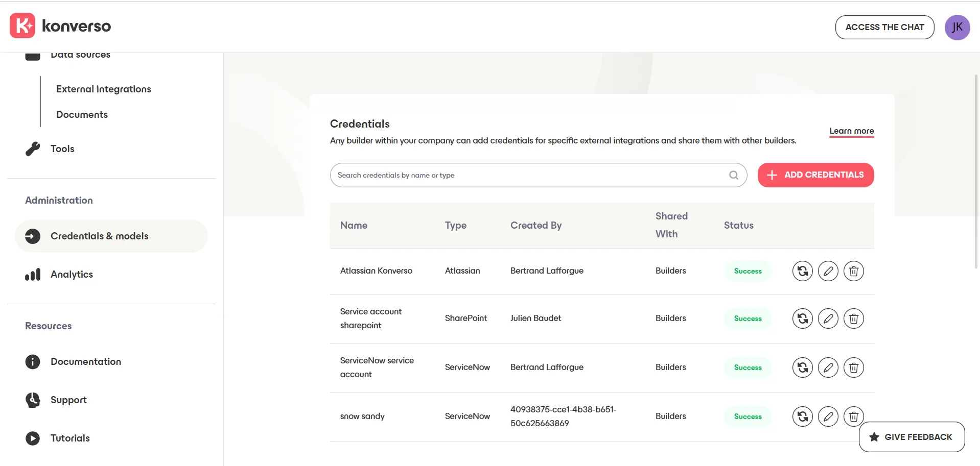Edit the Atlassian Konverso credential
Image resolution: width=980 pixels, height=466 pixels.
828,271
